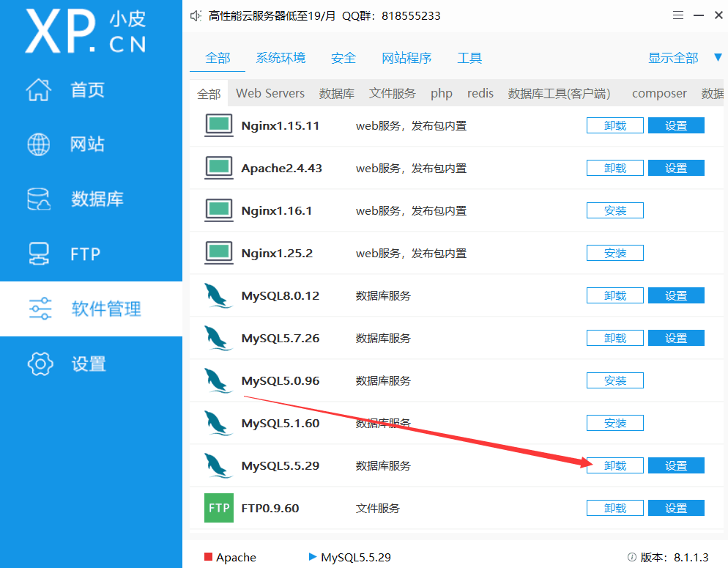Open 设置 for MySQL5.7.26
This screenshot has width=728, height=568.
676,338
